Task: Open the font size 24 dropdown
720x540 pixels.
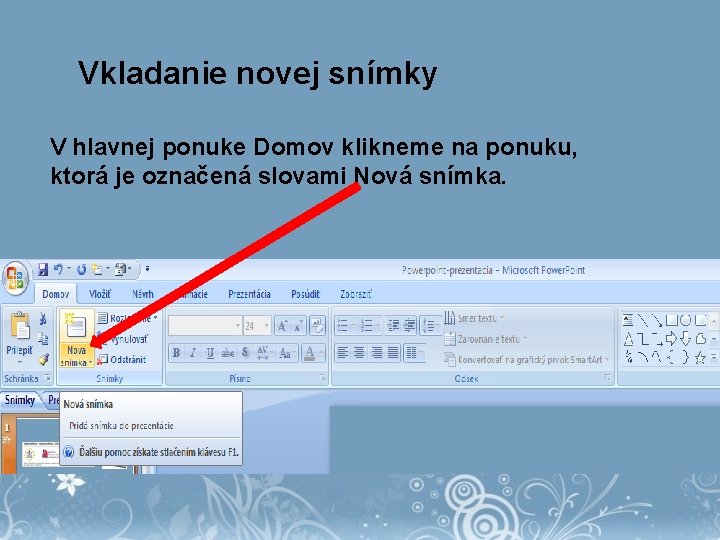Action: click(x=266, y=326)
